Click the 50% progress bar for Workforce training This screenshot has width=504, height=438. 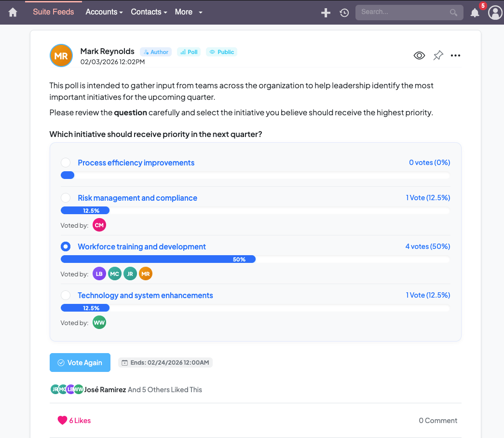click(158, 259)
